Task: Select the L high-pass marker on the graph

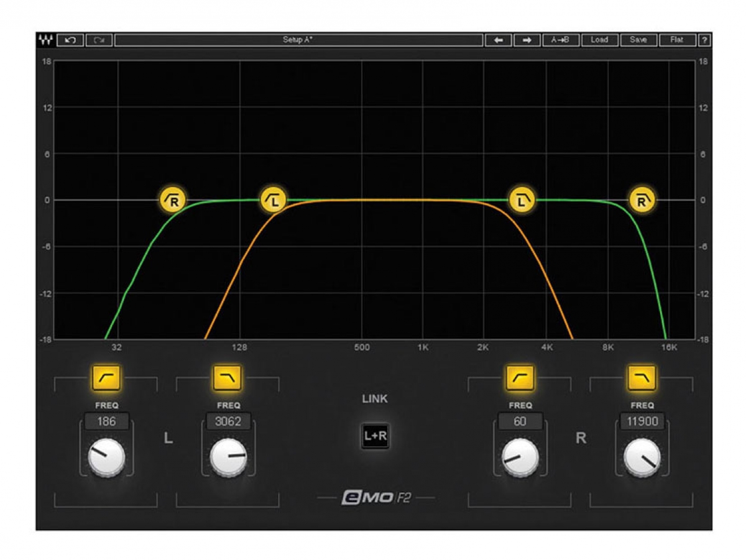Action: point(273,200)
